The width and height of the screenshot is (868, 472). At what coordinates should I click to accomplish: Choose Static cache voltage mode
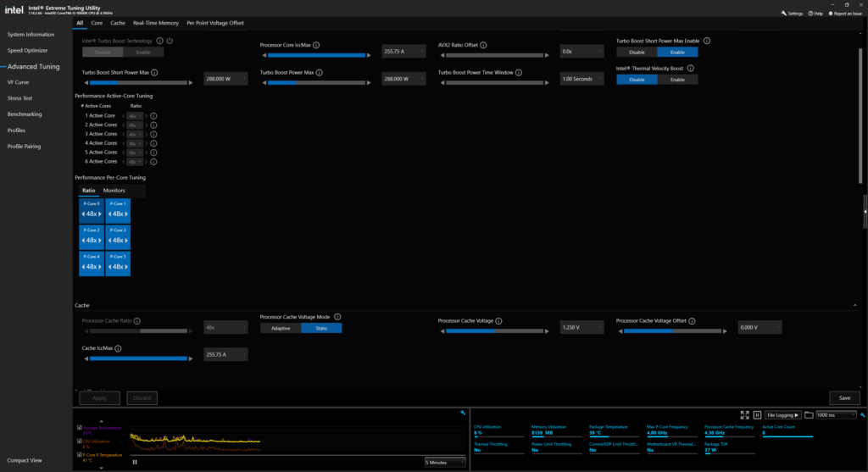click(x=321, y=328)
